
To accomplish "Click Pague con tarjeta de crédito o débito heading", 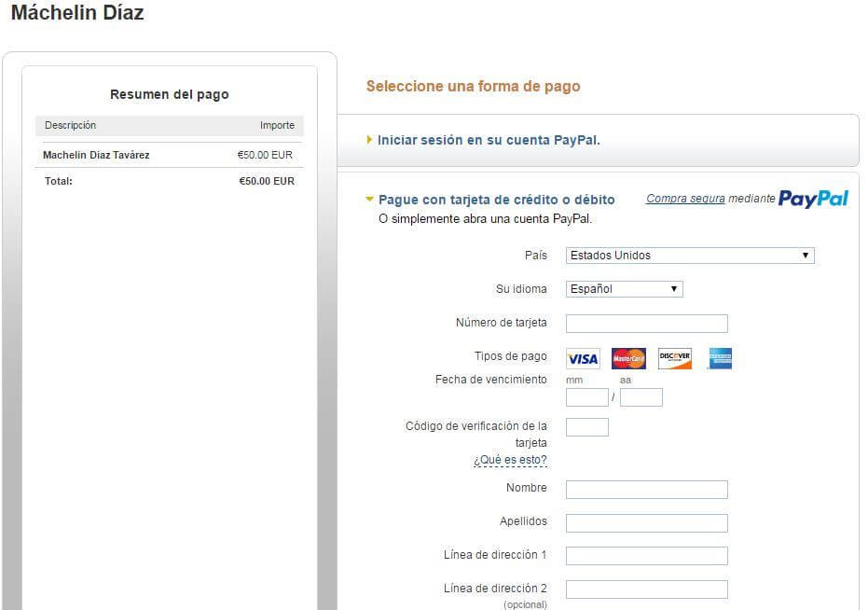I will pos(497,200).
